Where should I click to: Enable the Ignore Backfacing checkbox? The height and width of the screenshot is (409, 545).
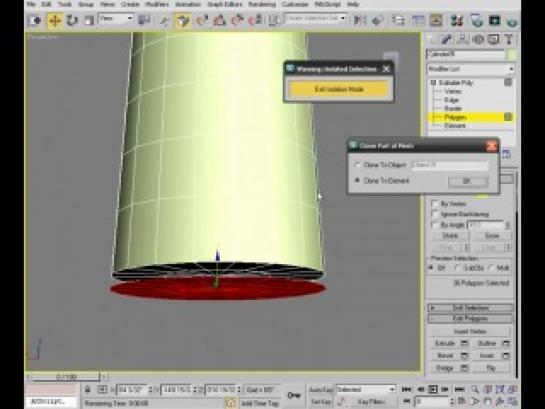click(434, 214)
